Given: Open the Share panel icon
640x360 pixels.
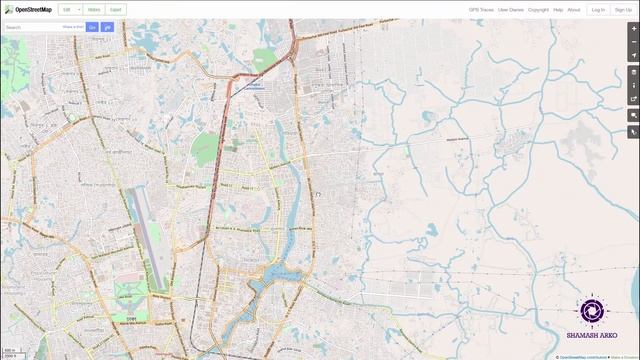Looking at the screenshot, I should (633, 99).
